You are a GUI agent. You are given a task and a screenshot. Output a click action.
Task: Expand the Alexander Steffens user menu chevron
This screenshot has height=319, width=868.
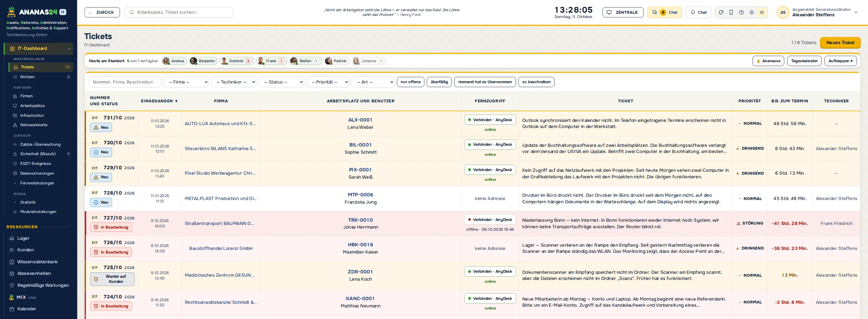[x=856, y=12]
